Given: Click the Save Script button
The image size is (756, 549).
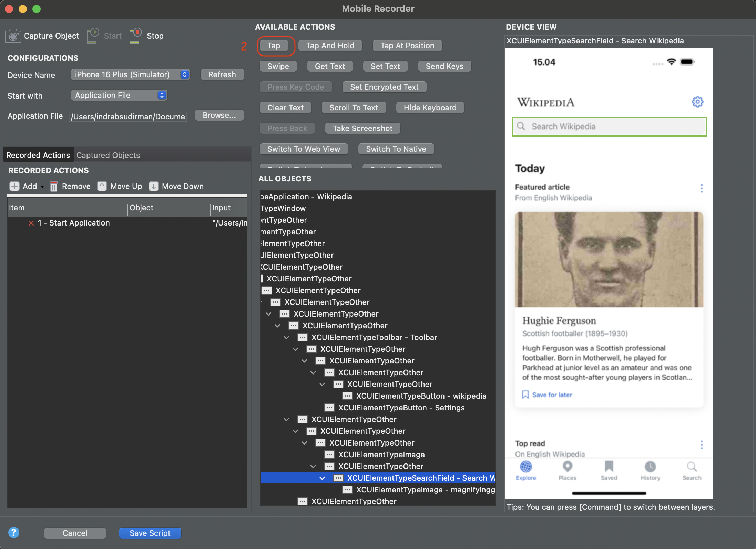Looking at the screenshot, I should click(x=150, y=533).
